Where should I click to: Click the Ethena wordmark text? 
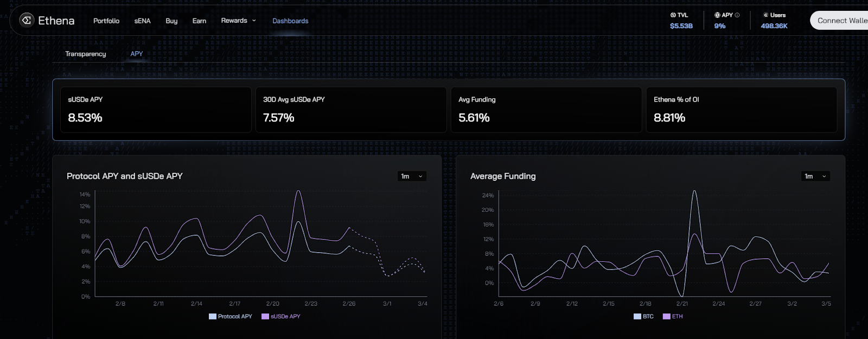[56, 21]
